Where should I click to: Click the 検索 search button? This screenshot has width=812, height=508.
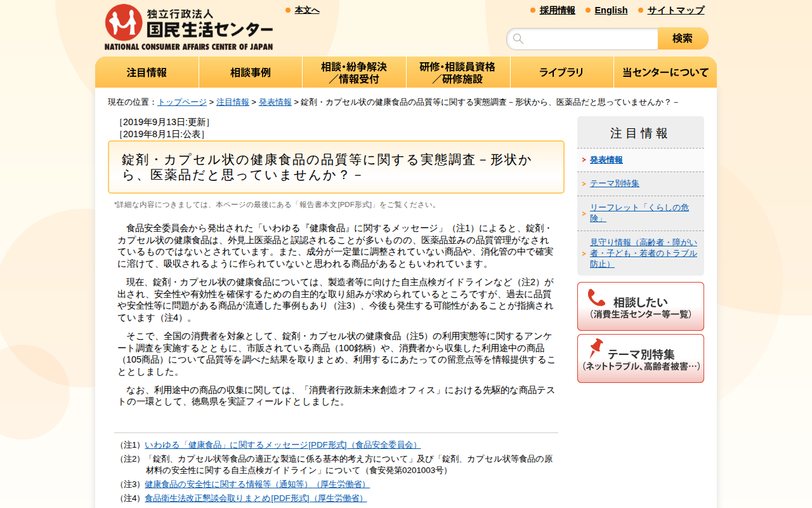click(683, 39)
